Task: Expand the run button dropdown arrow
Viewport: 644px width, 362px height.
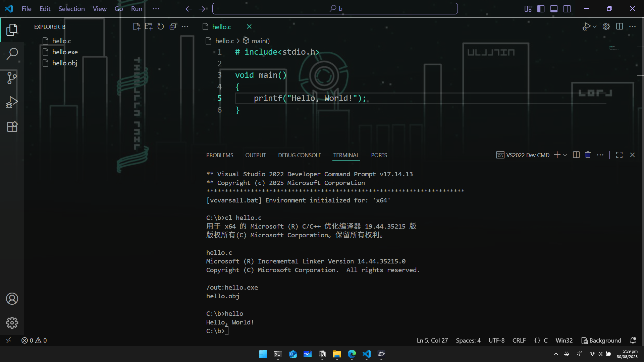Action: 595,26
